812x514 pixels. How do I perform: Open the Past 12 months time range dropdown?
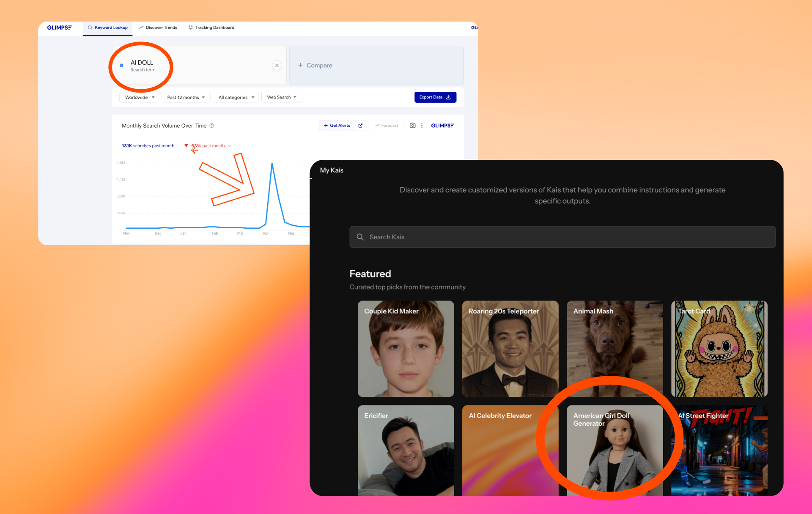[x=185, y=97]
